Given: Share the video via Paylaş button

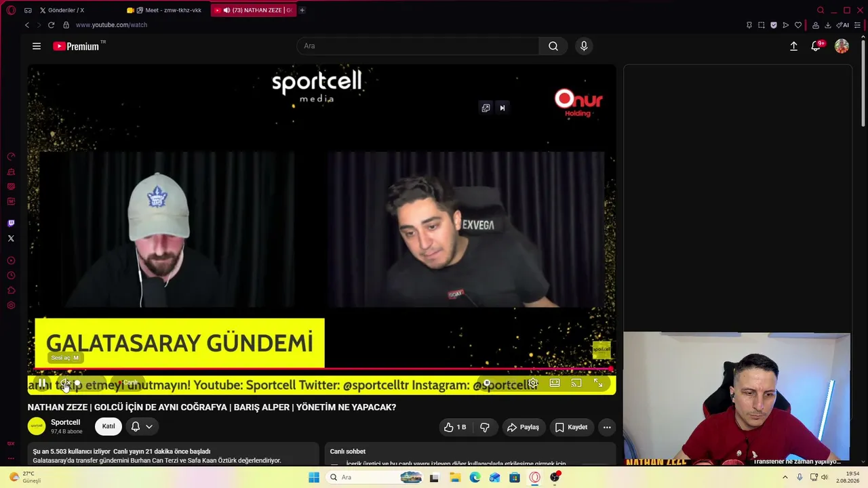Looking at the screenshot, I should (x=523, y=427).
